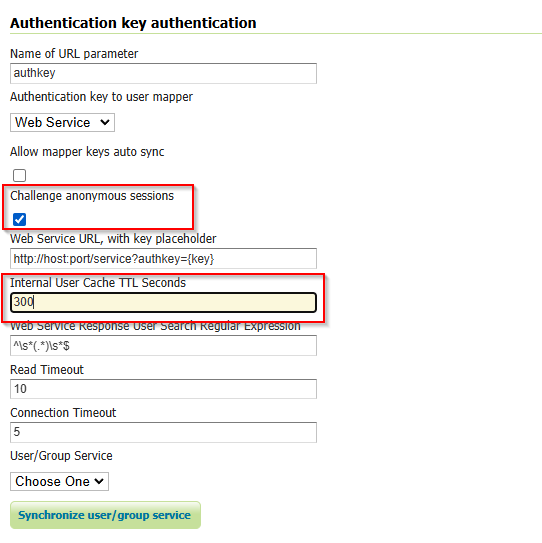
Task: Click the Authentication key authentication heading
Action: tap(133, 23)
